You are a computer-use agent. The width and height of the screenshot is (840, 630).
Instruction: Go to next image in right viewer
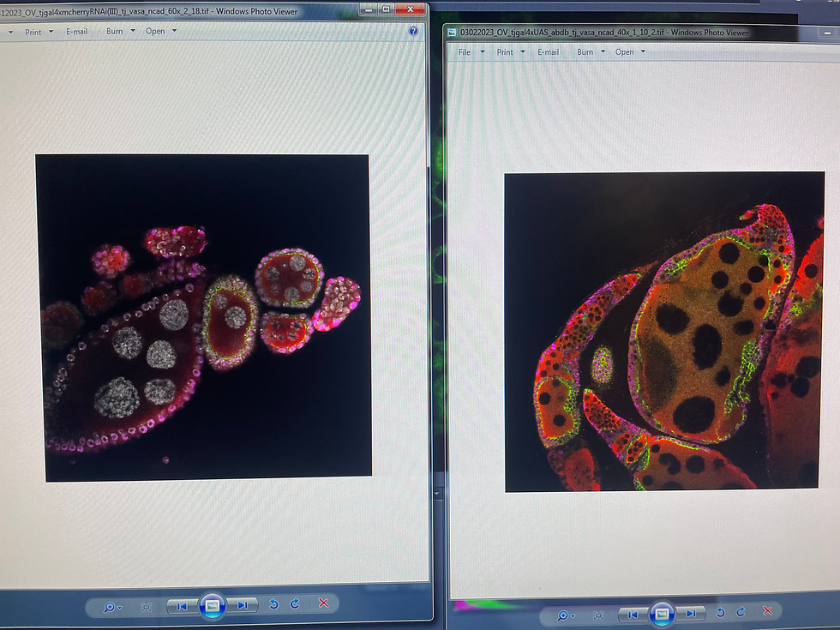click(x=691, y=613)
